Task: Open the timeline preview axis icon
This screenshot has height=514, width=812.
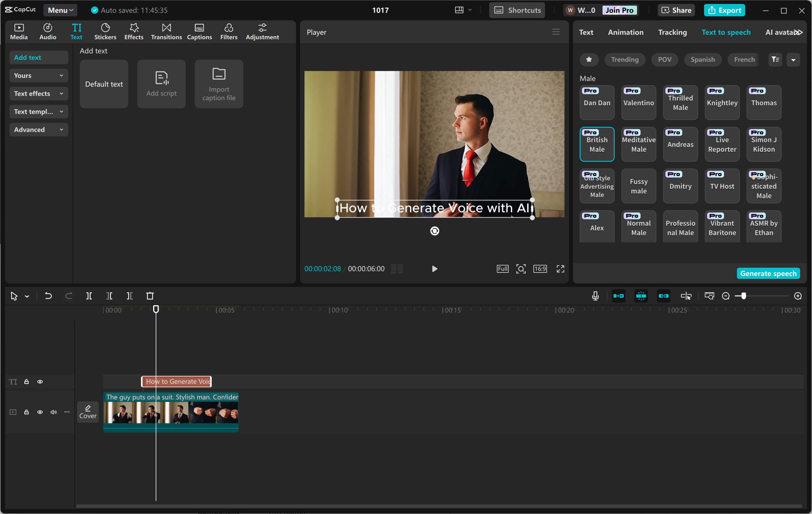Action: coord(709,296)
